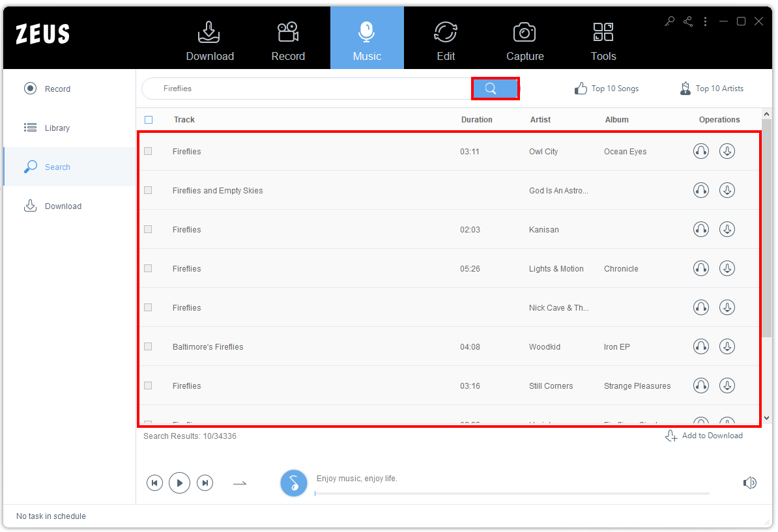Click the Fireflies search input field
Viewport: 778px width, 532px height.
point(308,89)
